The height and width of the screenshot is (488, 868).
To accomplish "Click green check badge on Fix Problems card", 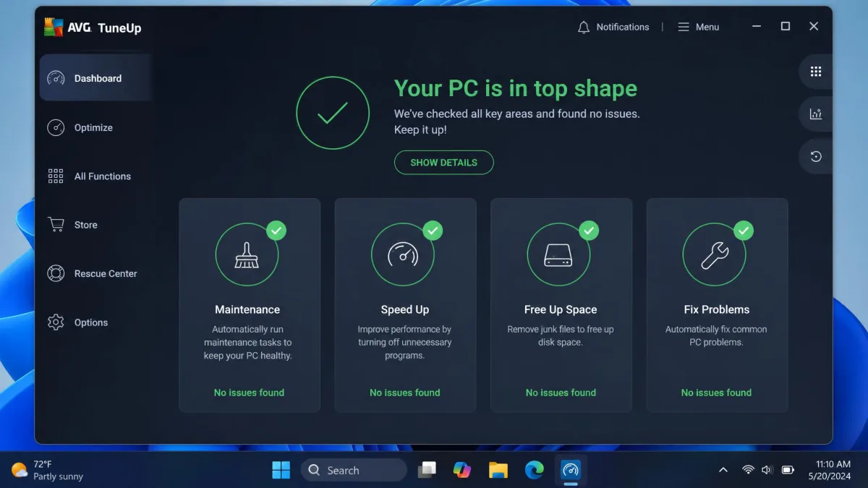I will point(744,231).
